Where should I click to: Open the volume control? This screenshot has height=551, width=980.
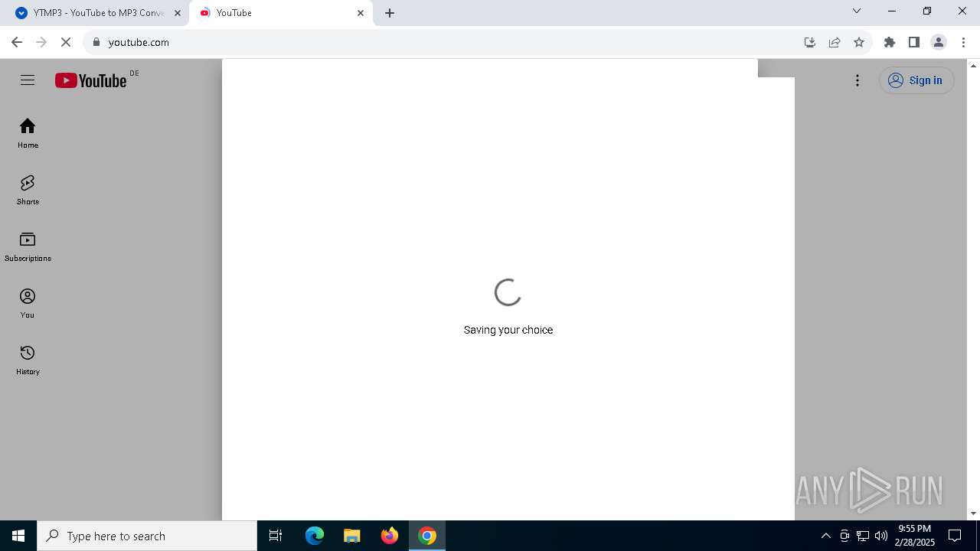(880, 536)
